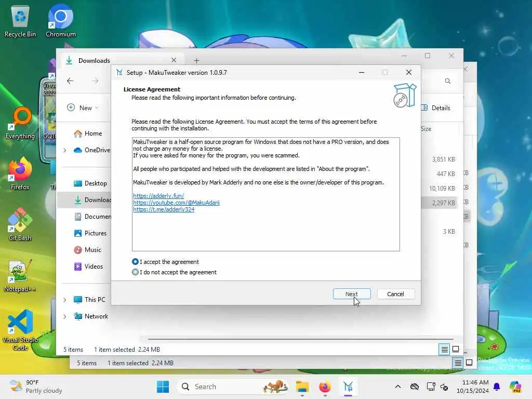
Task: Open the Windows Start menu
Action: point(163,387)
